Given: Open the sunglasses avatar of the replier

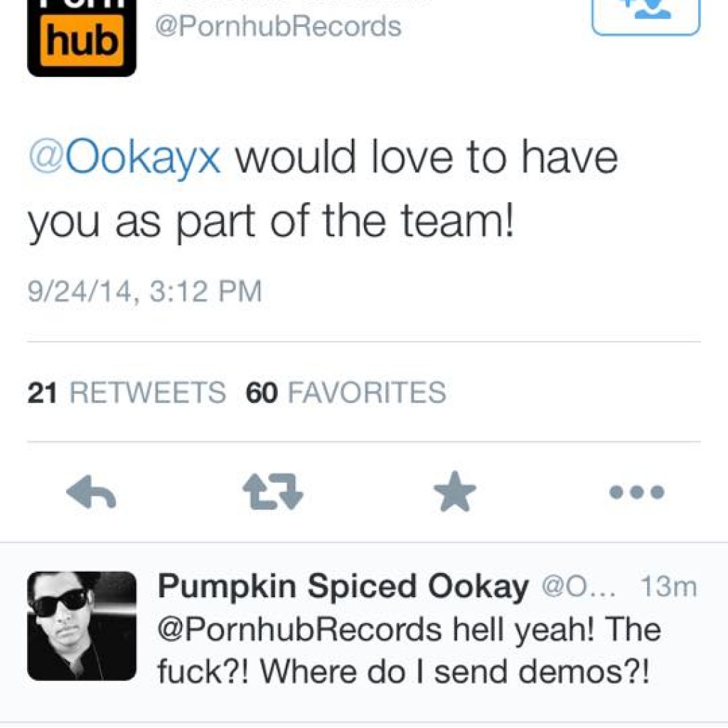Looking at the screenshot, I should 82,626.
